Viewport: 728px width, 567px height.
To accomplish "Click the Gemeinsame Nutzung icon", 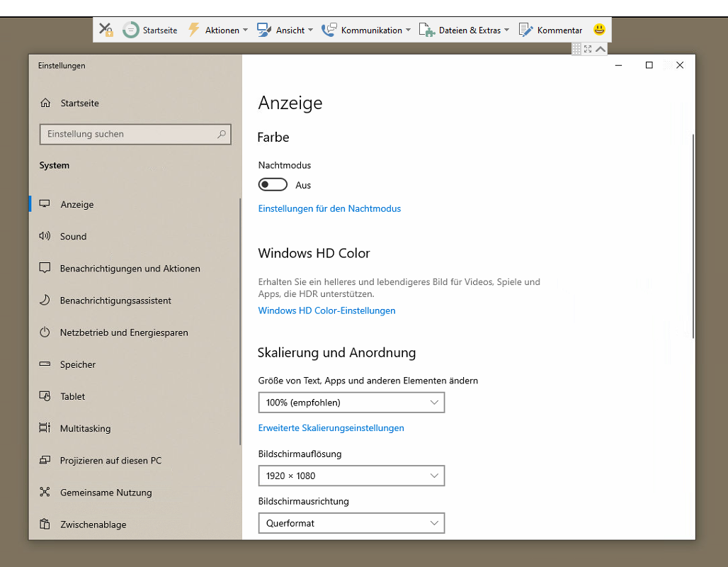I will click(45, 492).
